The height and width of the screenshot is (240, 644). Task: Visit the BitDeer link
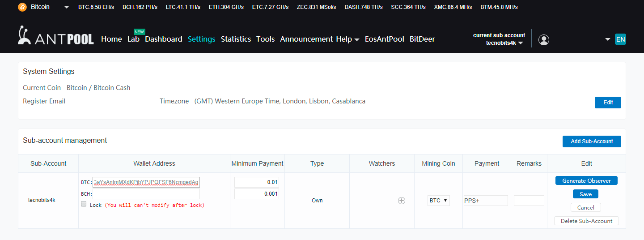point(422,39)
